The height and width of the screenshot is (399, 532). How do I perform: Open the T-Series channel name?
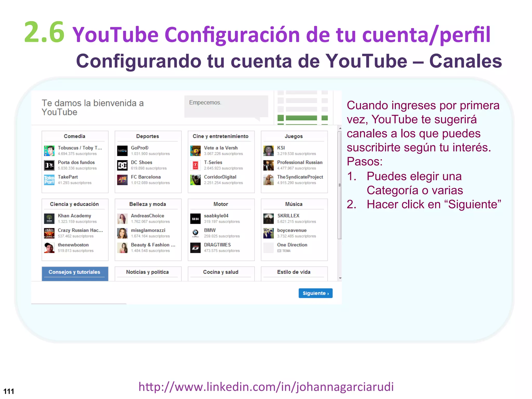[x=213, y=162]
